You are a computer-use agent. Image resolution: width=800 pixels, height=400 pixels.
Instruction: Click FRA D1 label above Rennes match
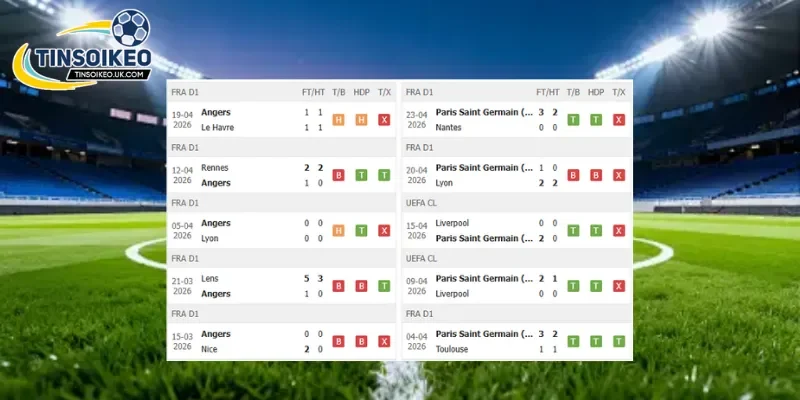pos(185,148)
